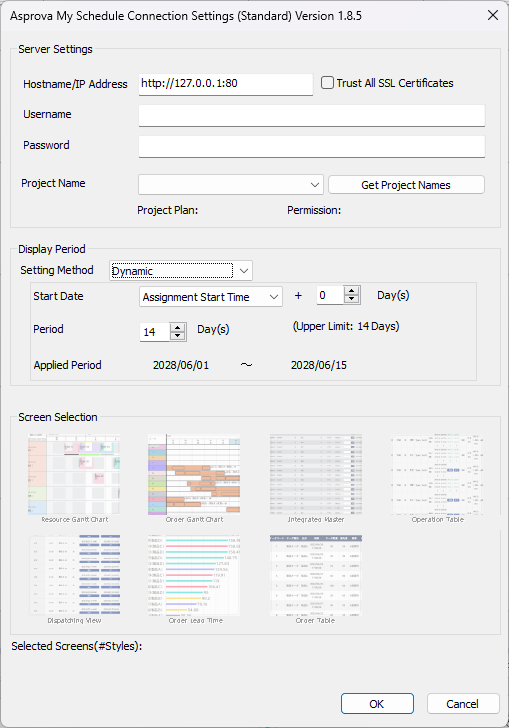Pick the Operation Table screen thumbnail
Screen dimensions: 509x728
coord(437,475)
